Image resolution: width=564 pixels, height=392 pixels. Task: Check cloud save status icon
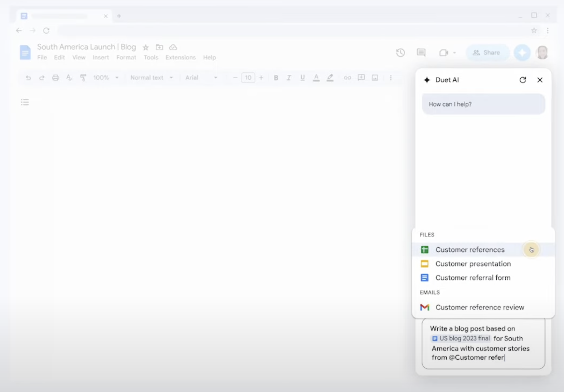pos(173,47)
